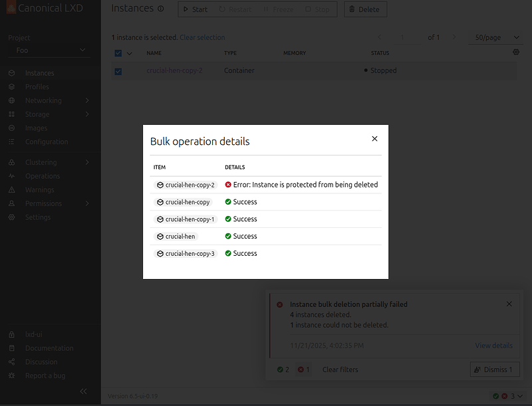Open the table column settings gear
Screen dimensions: 532x406
point(516,52)
